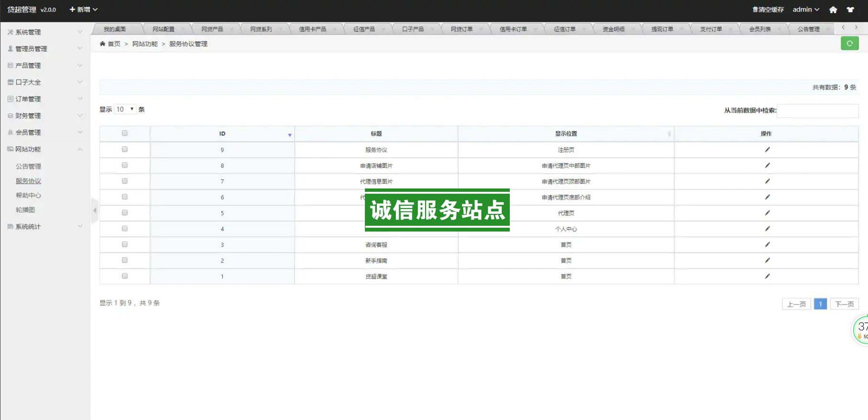Click the 从当前数据中检索 search input field
This screenshot has height=420, width=868.
pos(817,111)
